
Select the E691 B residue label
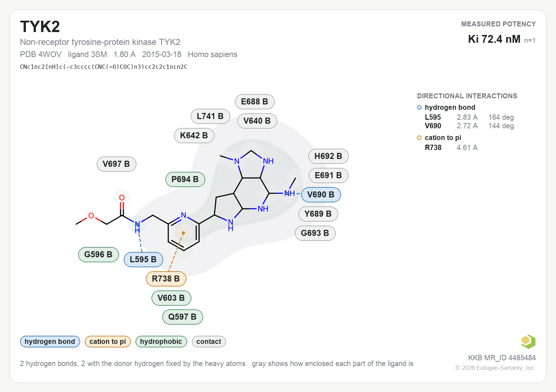click(x=328, y=175)
